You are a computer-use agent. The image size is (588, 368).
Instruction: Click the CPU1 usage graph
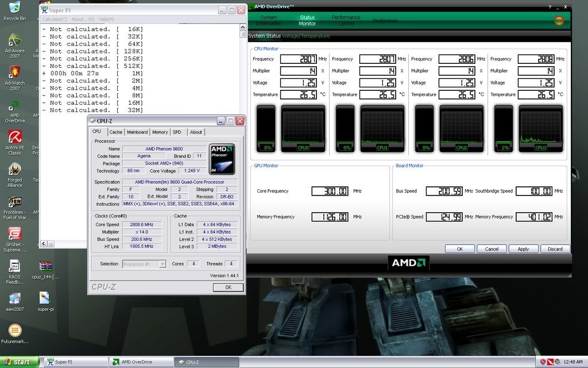pyautogui.click(x=382, y=129)
